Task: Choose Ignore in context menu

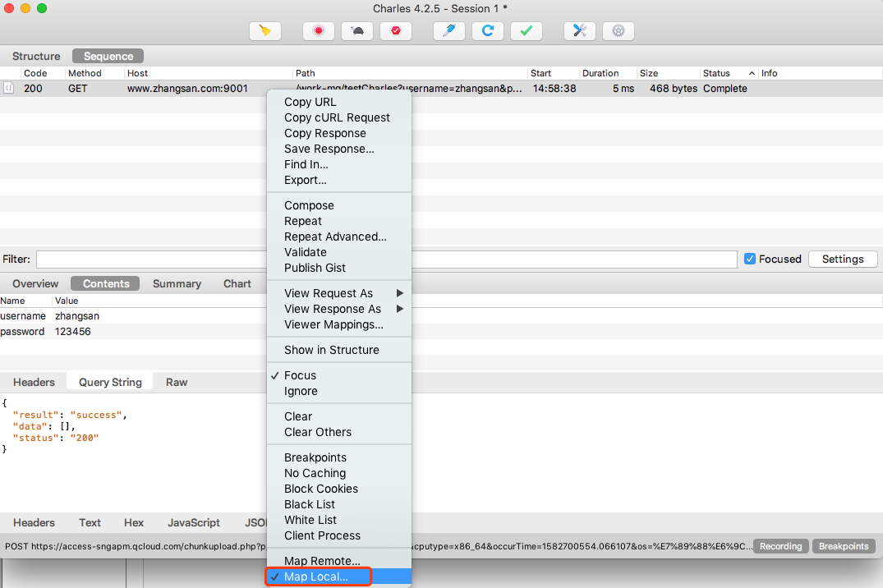Action: point(339,392)
